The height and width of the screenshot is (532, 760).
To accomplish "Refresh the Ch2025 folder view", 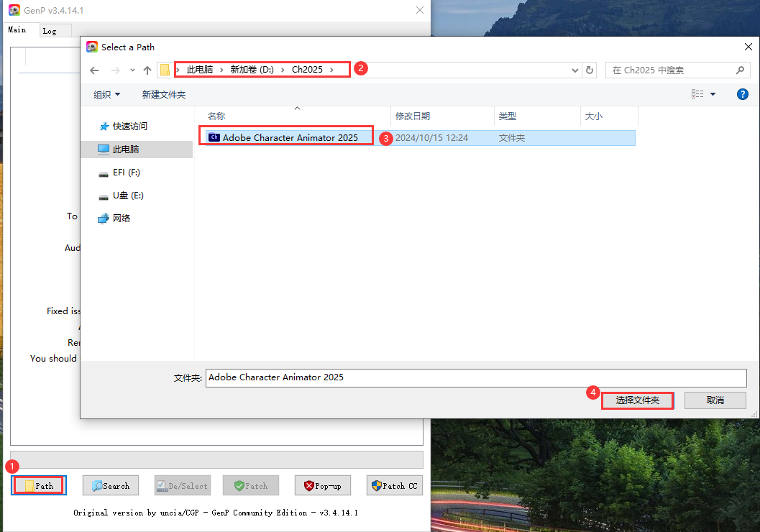I will pyautogui.click(x=590, y=70).
